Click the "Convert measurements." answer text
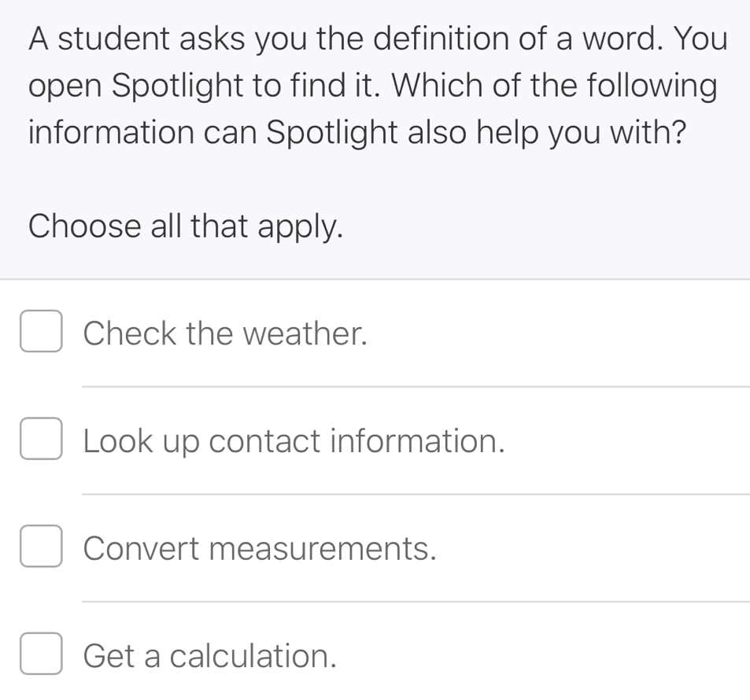750x700 pixels. (259, 548)
